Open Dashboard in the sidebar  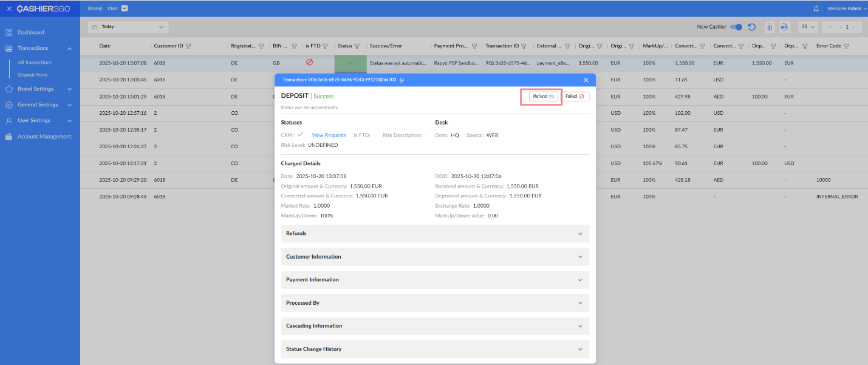point(30,32)
